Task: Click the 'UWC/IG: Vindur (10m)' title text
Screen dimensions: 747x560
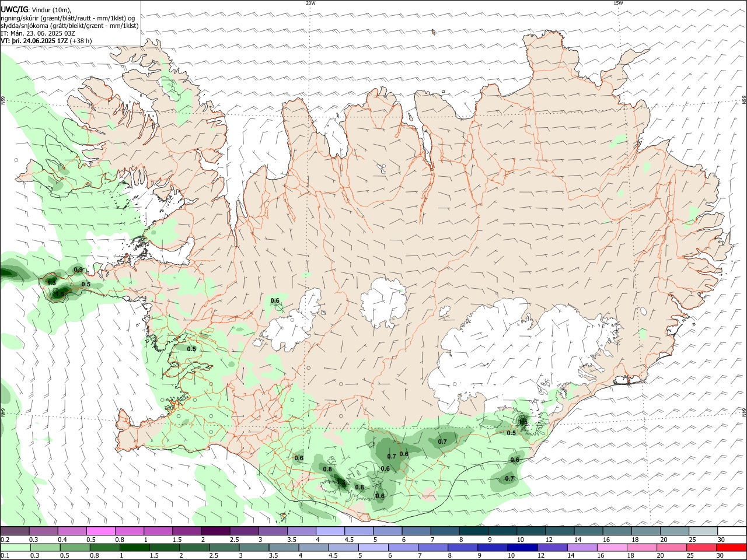Action: click(x=36, y=10)
